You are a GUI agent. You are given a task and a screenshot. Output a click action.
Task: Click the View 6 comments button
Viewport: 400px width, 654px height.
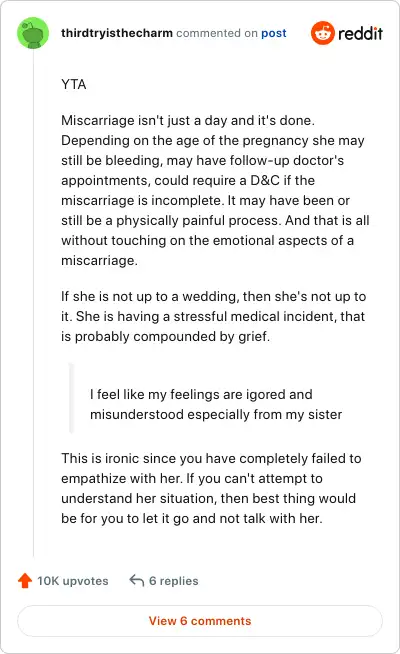pyautogui.click(x=200, y=621)
